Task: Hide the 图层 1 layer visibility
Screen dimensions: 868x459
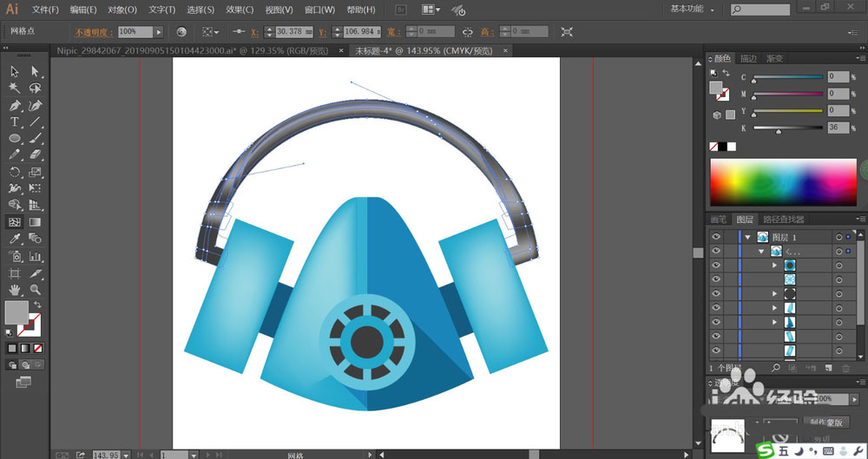Action: pos(716,236)
